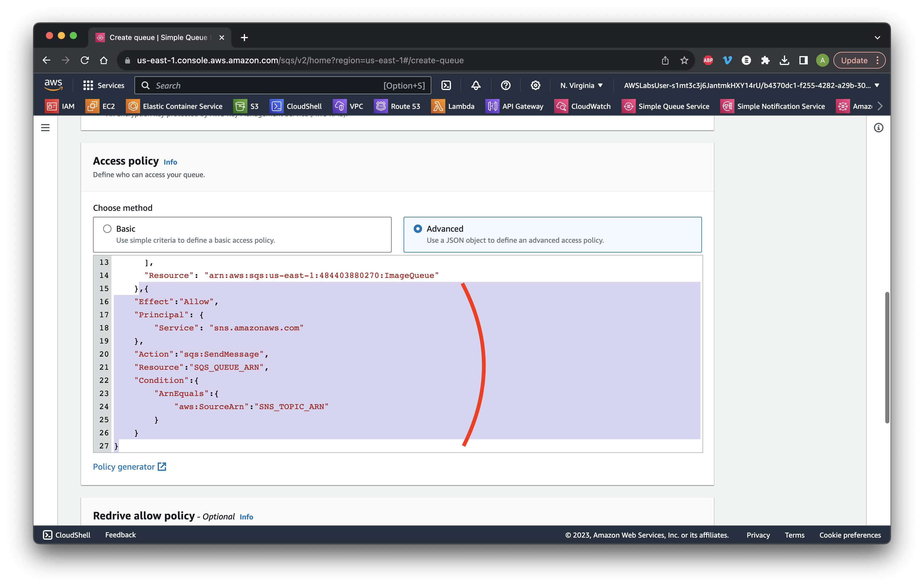
Task: Open the CloudShell terminal icon in the AWS header
Action: click(446, 85)
